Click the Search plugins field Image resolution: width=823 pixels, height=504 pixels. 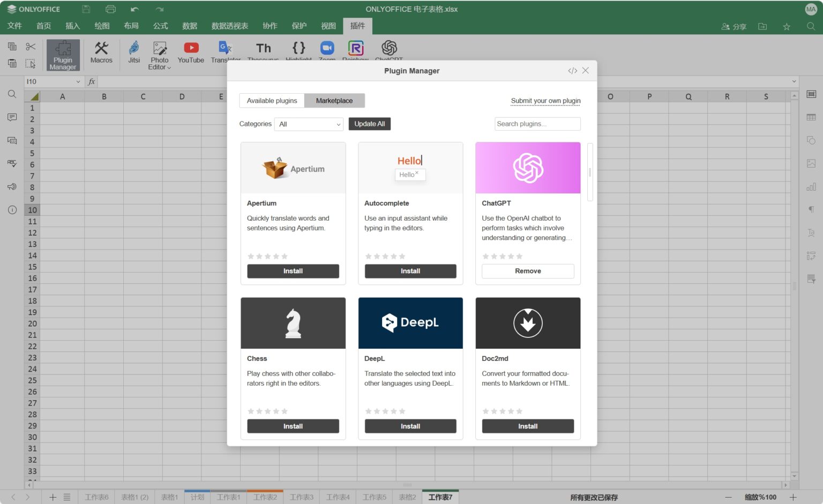(537, 124)
